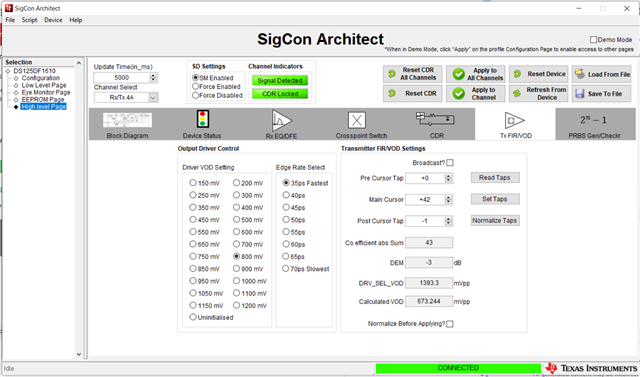
Task: Click the CDR Locked indicator
Action: tap(280, 94)
